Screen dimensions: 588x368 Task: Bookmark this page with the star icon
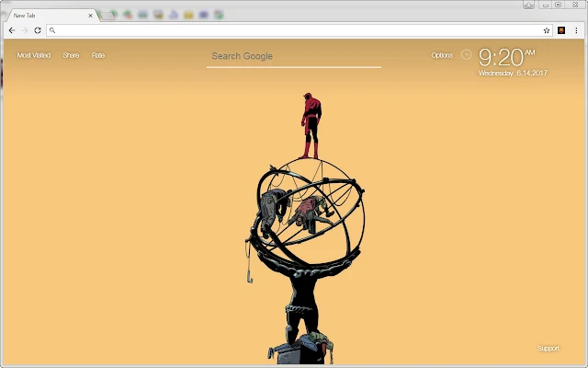point(547,30)
